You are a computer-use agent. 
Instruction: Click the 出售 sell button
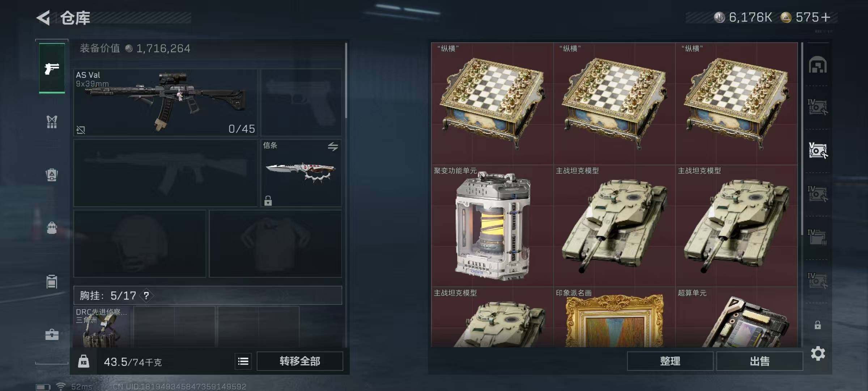coord(759,361)
